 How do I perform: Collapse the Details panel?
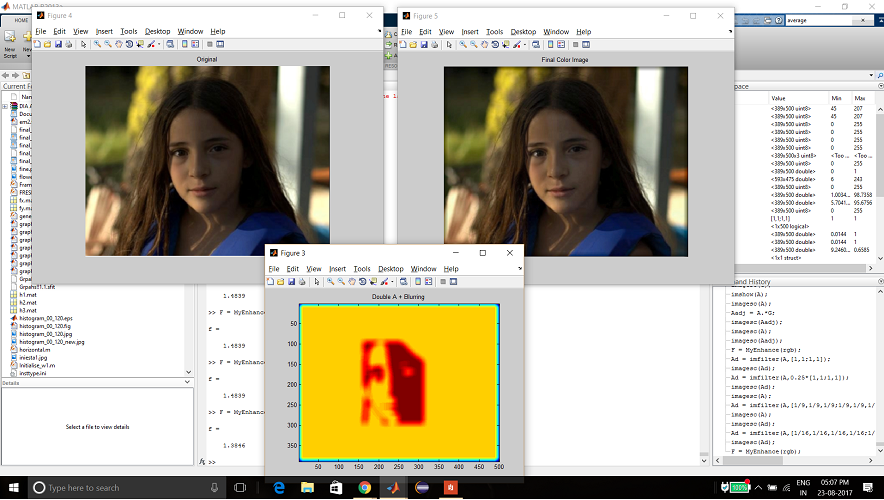(x=186, y=383)
